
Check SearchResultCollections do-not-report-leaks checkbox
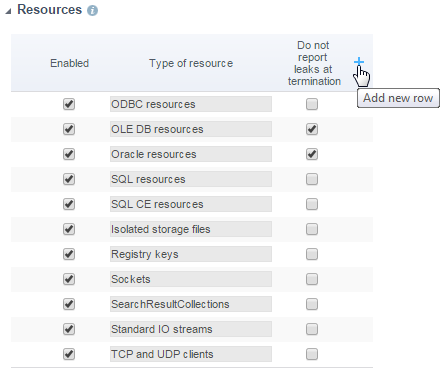click(x=312, y=304)
